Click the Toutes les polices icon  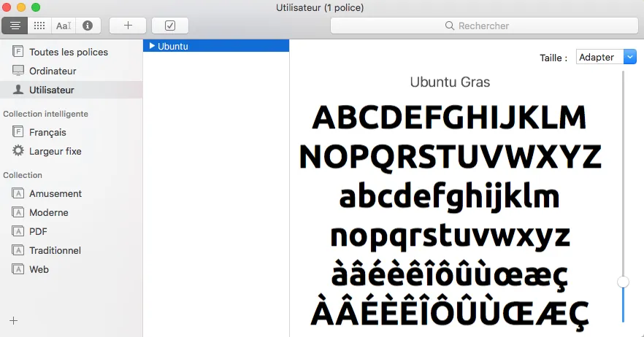(18, 51)
